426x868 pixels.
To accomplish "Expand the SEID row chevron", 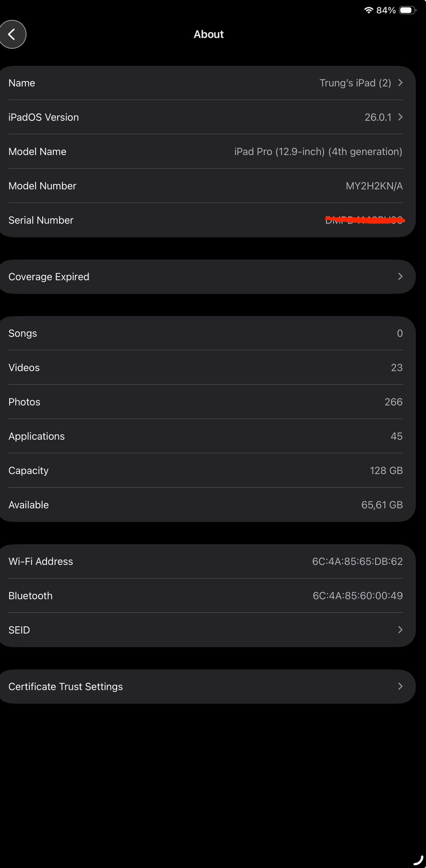I will point(400,630).
